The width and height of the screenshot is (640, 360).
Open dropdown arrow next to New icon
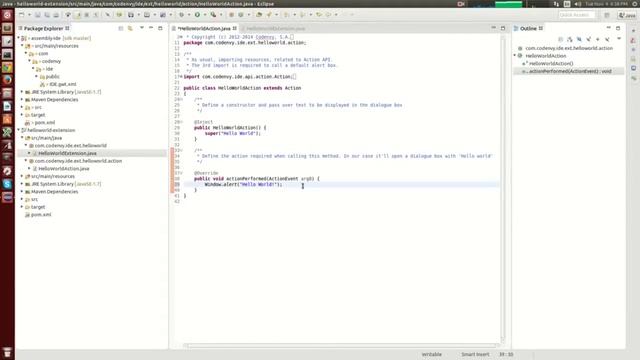click(x=29, y=15)
